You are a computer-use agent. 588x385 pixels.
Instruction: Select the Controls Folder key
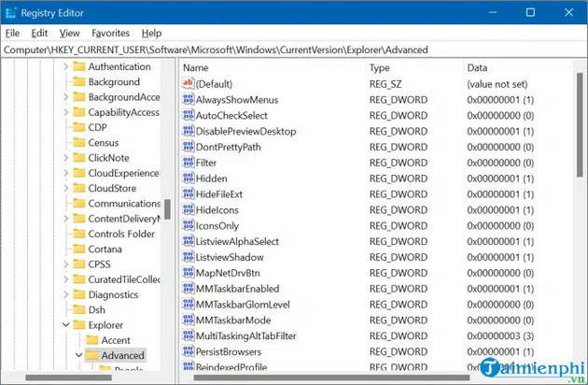[x=121, y=234]
